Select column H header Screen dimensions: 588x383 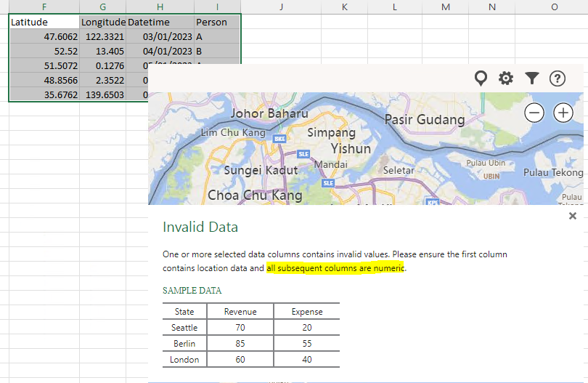point(160,7)
